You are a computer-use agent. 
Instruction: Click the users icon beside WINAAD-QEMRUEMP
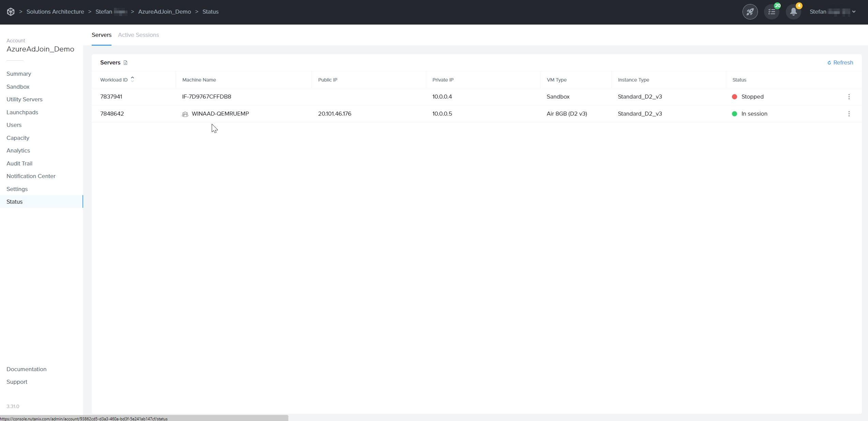point(185,114)
